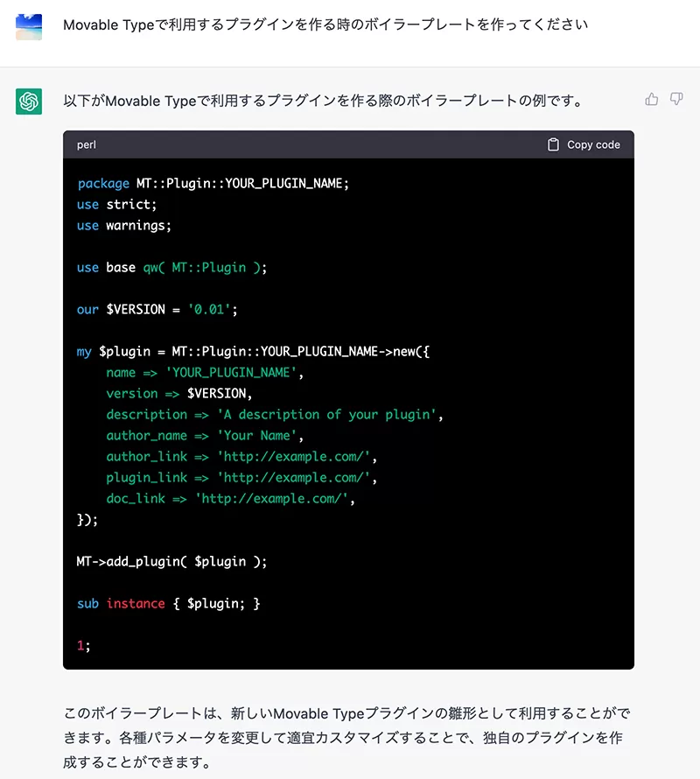Click the 'sub instance { $plugin; }' line
700x779 pixels.
(x=168, y=604)
